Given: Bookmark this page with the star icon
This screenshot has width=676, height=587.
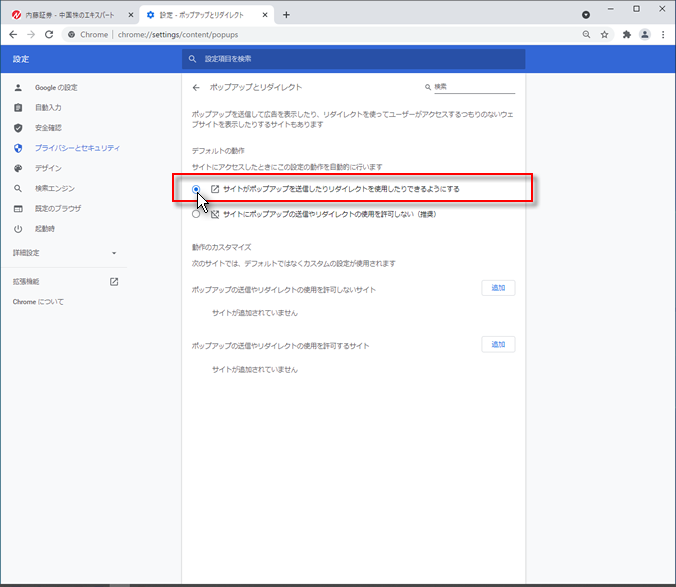Looking at the screenshot, I should 605,34.
